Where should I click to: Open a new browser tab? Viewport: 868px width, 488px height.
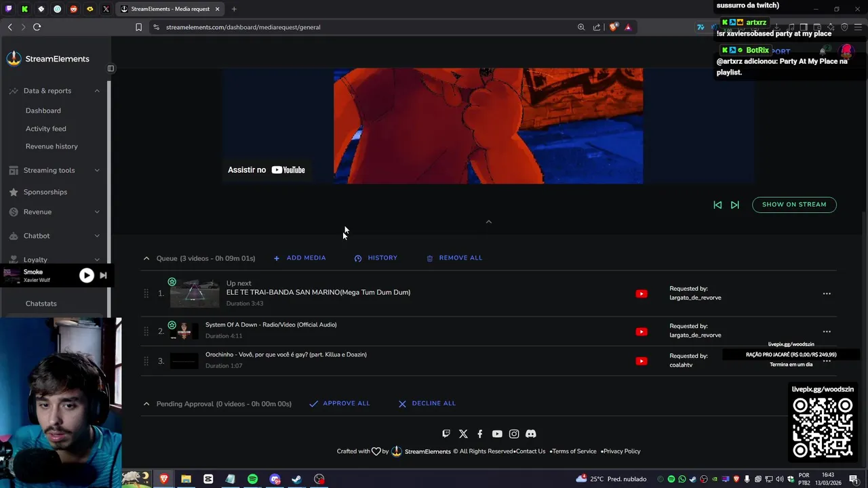[x=234, y=9]
